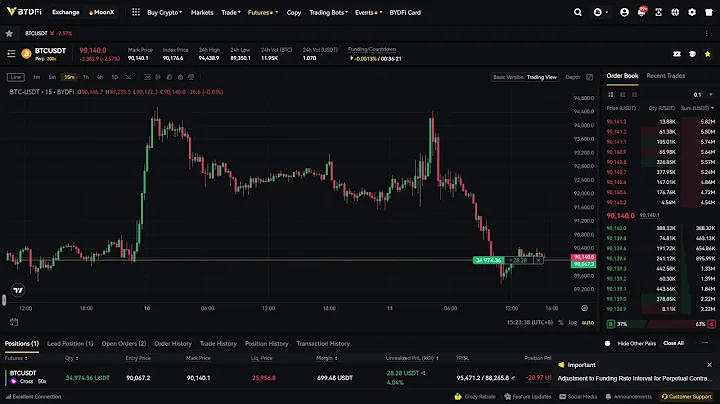Click the coupon ticket icon

[677, 54]
